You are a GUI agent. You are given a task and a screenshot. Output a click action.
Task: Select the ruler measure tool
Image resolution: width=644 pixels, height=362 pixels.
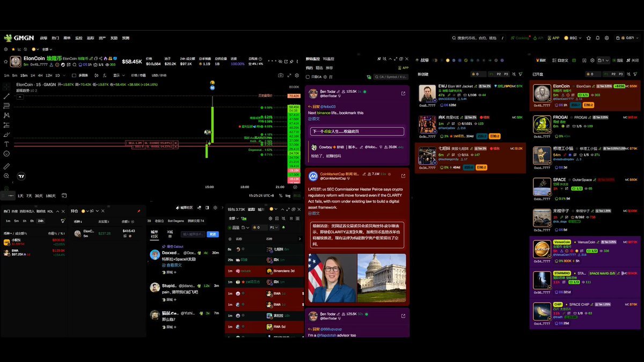(6, 166)
